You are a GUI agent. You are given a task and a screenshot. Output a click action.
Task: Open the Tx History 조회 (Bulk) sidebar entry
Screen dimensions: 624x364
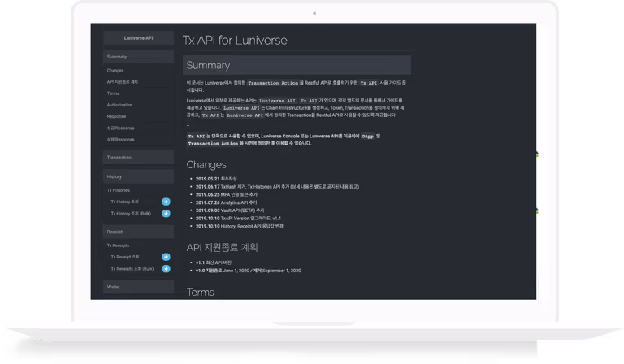131,214
